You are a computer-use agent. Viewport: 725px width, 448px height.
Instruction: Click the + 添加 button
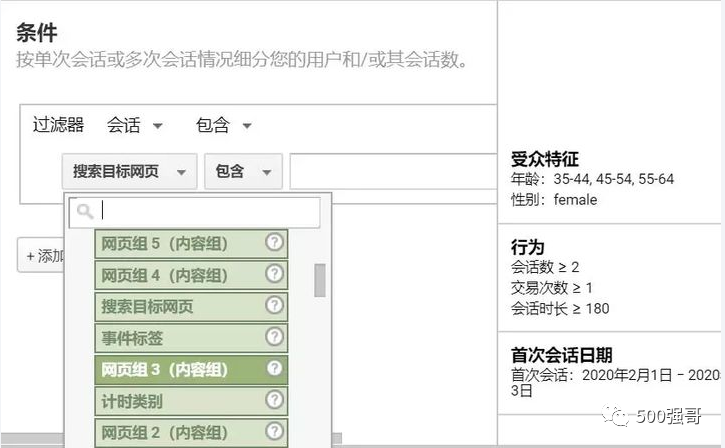pyautogui.click(x=41, y=255)
